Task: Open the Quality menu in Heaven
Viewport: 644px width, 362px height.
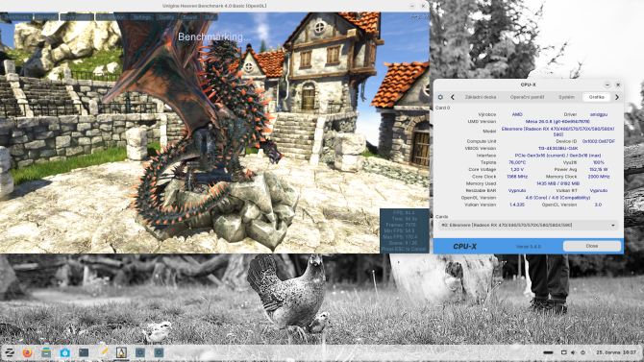Action: coord(166,17)
